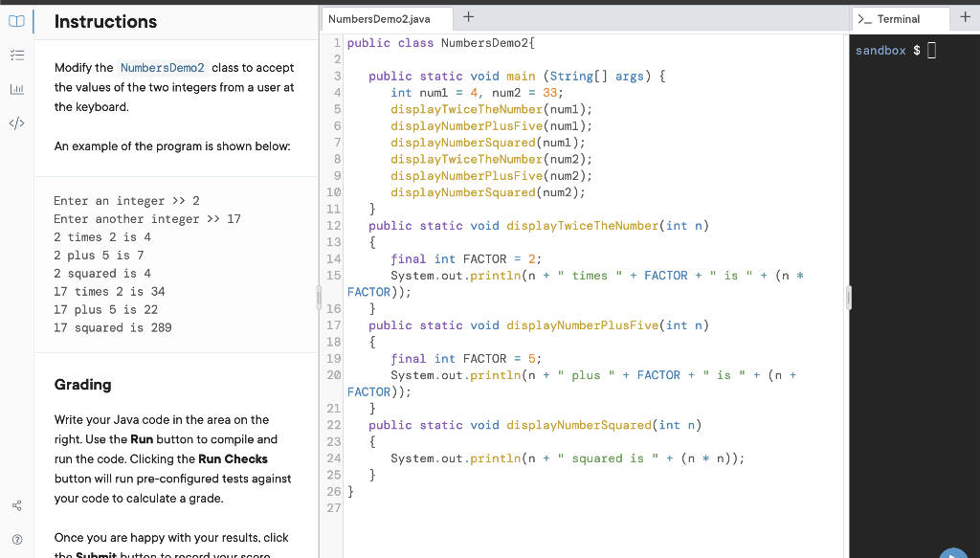Select the checklist icon in the sidebar
This screenshot has height=558, width=980.
15,56
